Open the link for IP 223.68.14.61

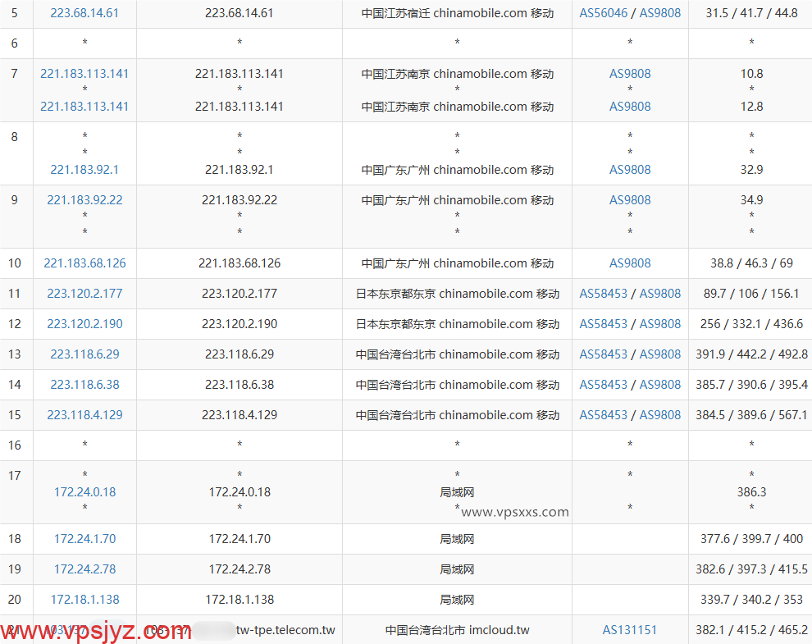pyautogui.click(x=84, y=13)
